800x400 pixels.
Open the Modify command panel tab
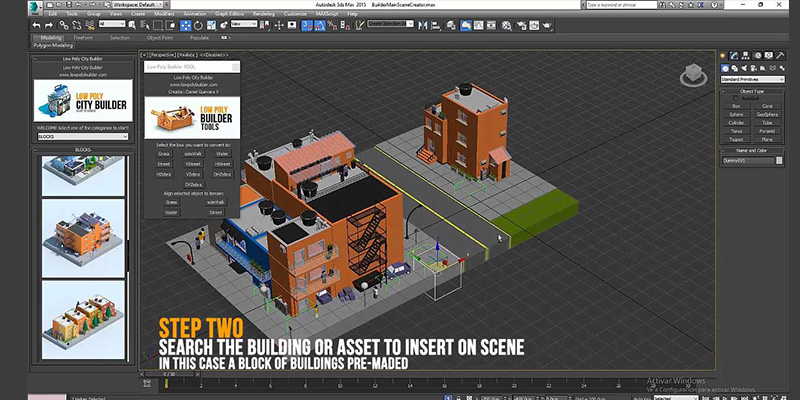[734, 56]
